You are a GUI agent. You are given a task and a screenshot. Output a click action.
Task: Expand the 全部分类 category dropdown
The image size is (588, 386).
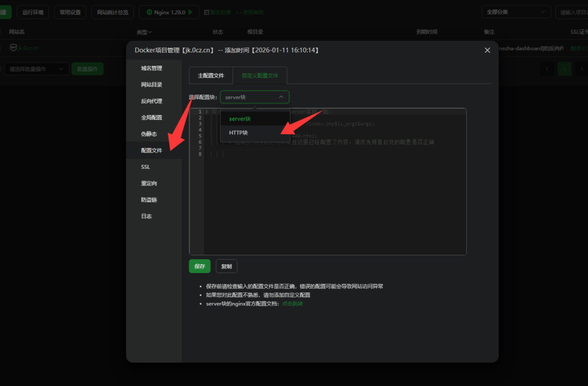click(x=515, y=11)
